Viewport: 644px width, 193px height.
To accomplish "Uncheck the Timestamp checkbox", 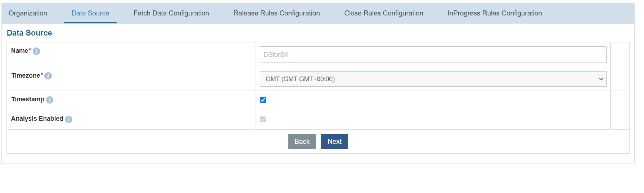I will point(263,100).
